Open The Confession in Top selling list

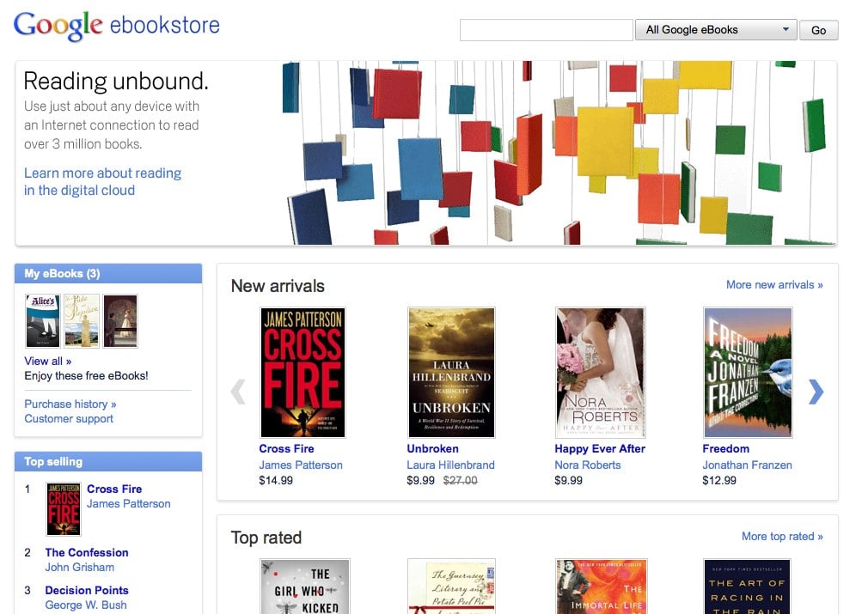(x=87, y=553)
